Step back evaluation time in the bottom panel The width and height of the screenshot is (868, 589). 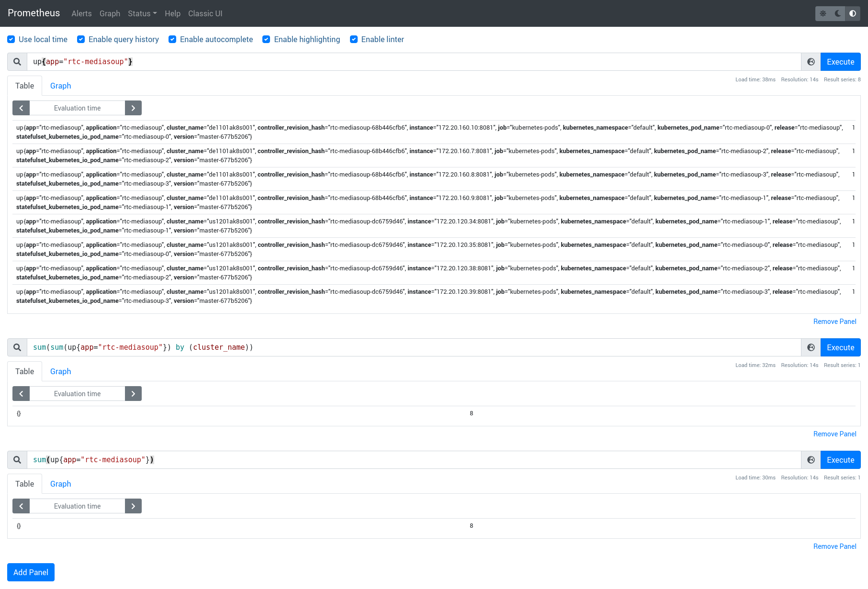21,506
